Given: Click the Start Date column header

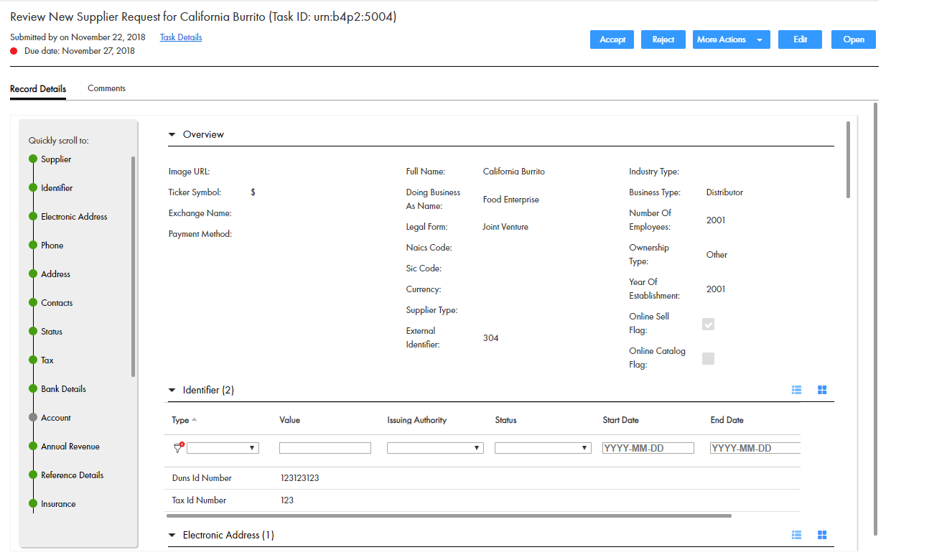Looking at the screenshot, I should pos(620,420).
